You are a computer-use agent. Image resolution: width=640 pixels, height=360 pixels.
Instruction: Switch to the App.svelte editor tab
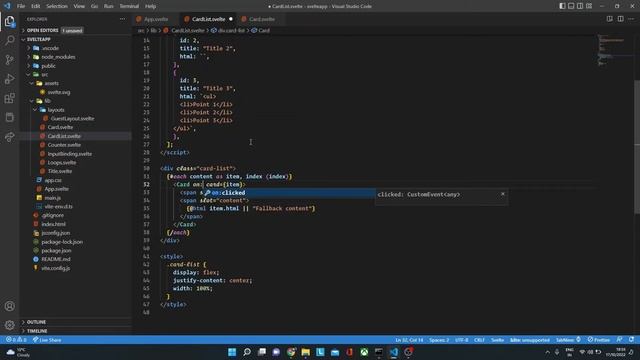pos(156,19)
